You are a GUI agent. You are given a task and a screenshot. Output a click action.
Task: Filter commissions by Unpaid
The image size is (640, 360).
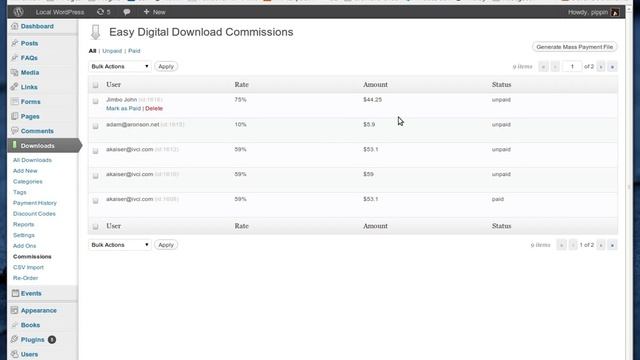[x=112, y=51]
